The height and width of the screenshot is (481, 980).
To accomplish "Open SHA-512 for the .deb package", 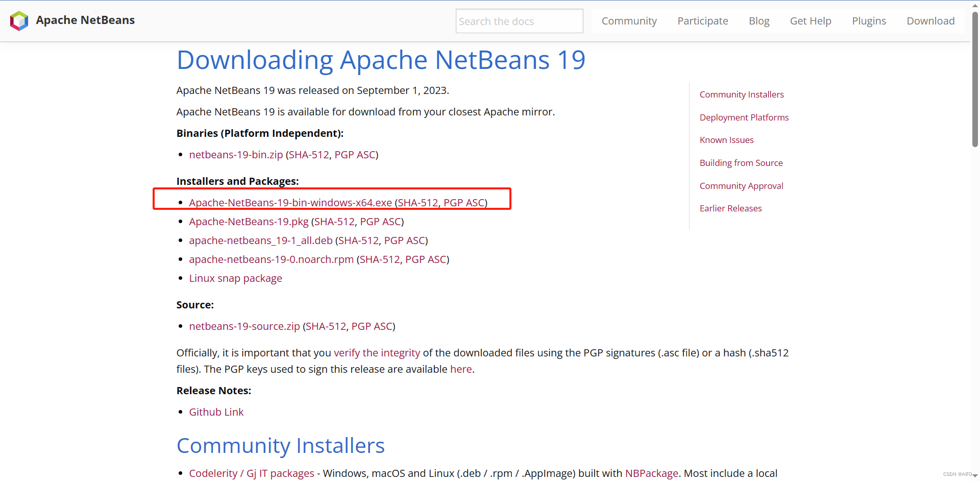I will tap(358, 240).
